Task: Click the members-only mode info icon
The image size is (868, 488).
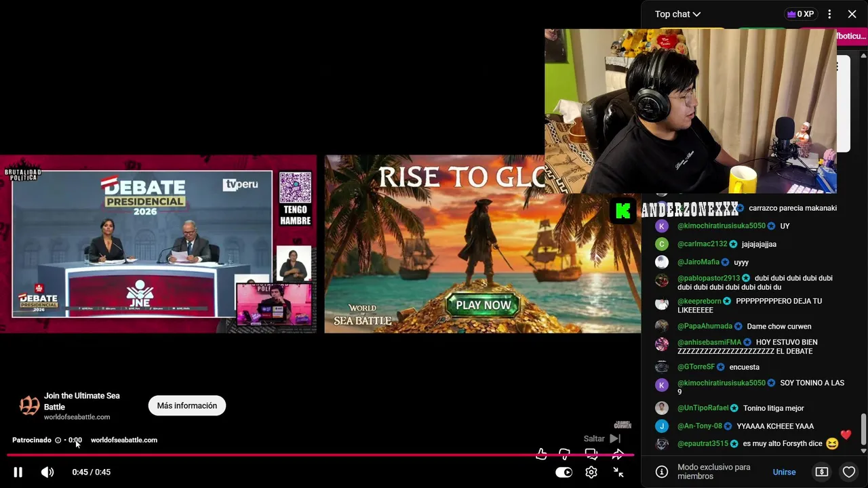Action: click(663, 472)
